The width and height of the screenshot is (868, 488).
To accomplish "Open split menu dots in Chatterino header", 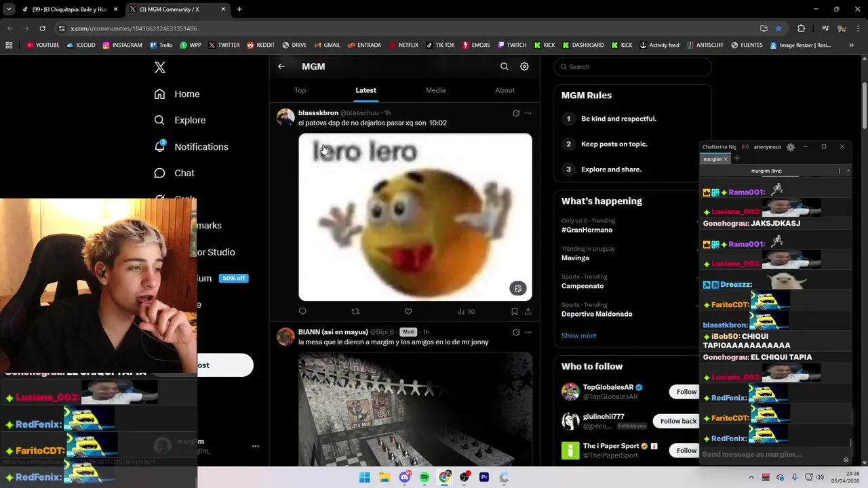I will (840, 171).
